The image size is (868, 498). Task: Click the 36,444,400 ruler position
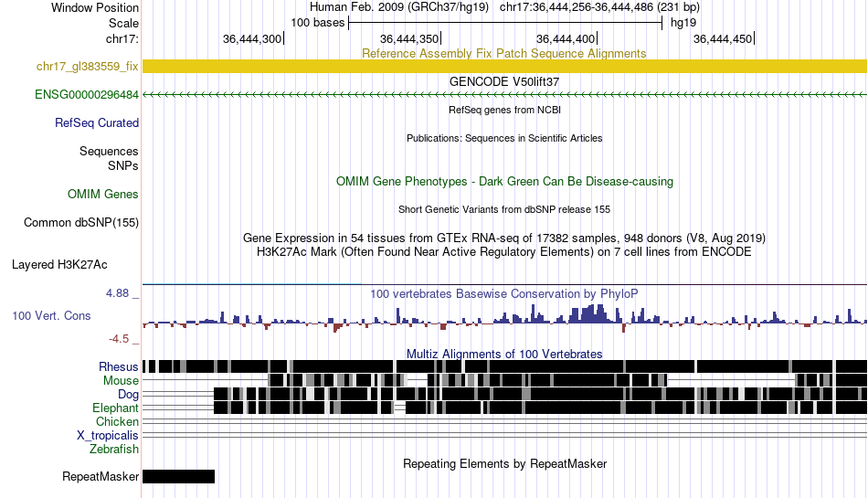tap(566, 38)
